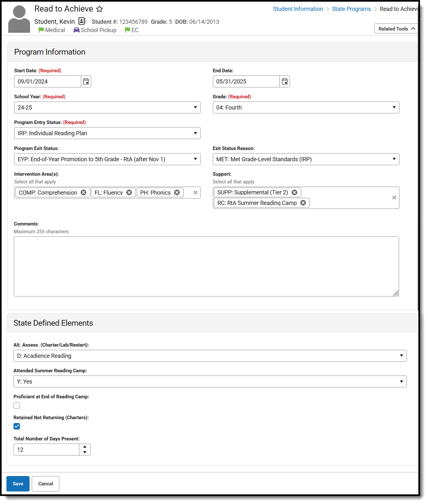Open the Start Date calendar picker
428x504 pixels.
click(x=86, y=82)
